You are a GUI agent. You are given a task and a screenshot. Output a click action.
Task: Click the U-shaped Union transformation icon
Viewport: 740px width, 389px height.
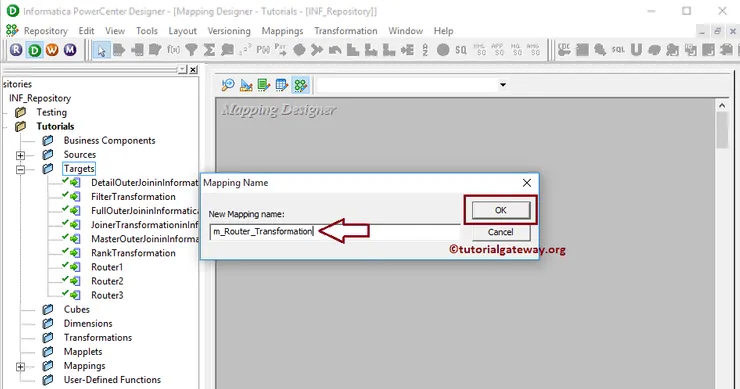[x=636, y=50]
